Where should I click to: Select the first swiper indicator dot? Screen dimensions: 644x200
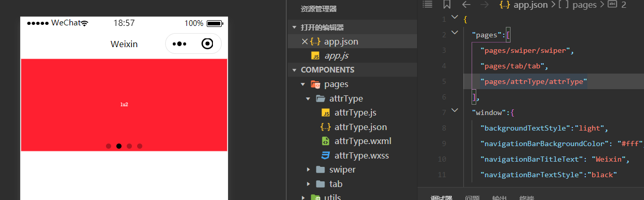[109, 146]
